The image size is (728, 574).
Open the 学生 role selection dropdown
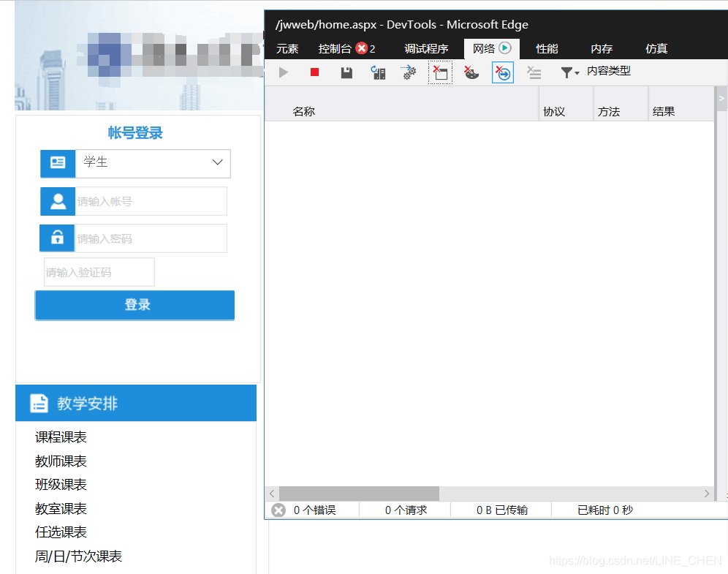[153, 163]
